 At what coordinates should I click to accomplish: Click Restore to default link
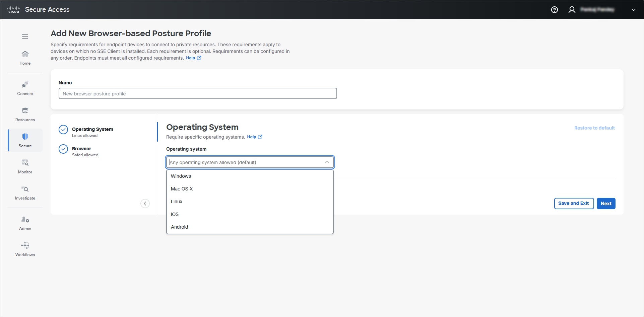tap(594, 128)
